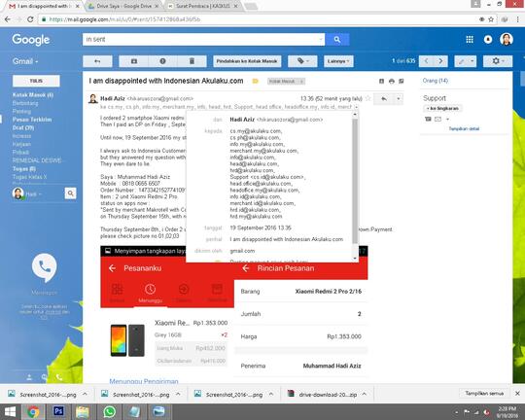Image resolution: width=525 pixels, height=420 pixels.
Task: Open the Gmail dropdown menu
Action: pos(25,61)
